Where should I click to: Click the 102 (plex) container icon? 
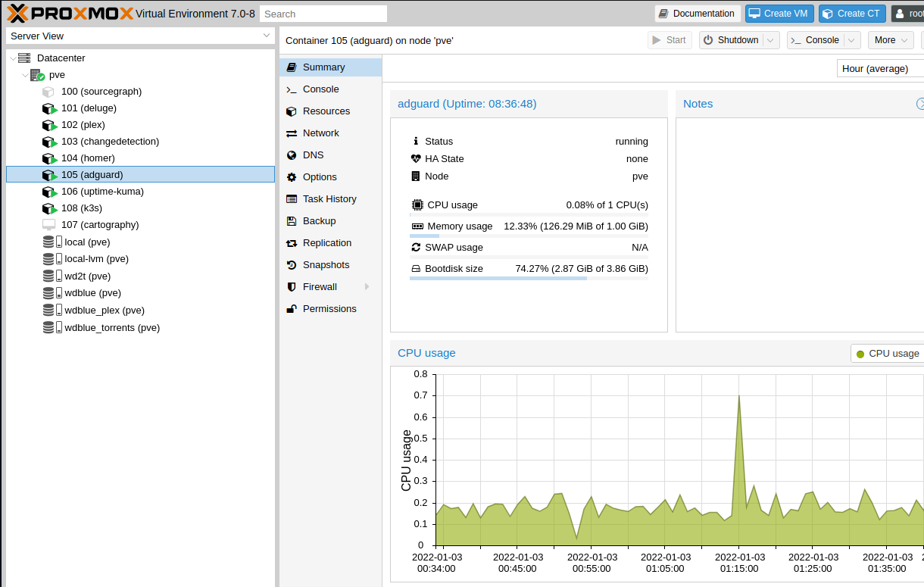click(x=49, y=125)
